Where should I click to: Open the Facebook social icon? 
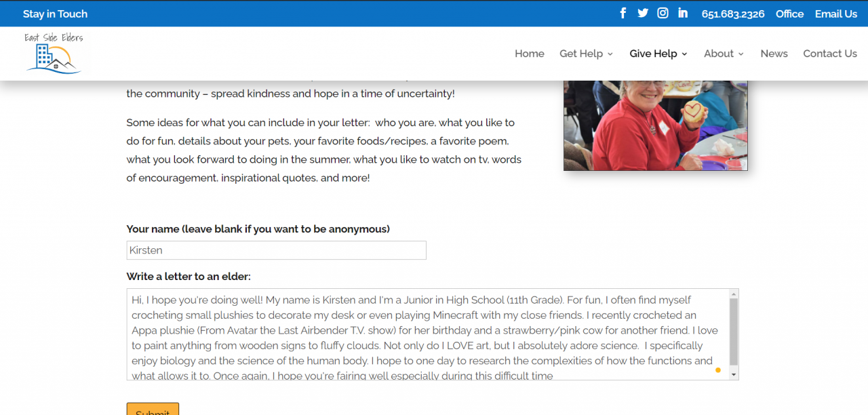(x=623, y=14)
